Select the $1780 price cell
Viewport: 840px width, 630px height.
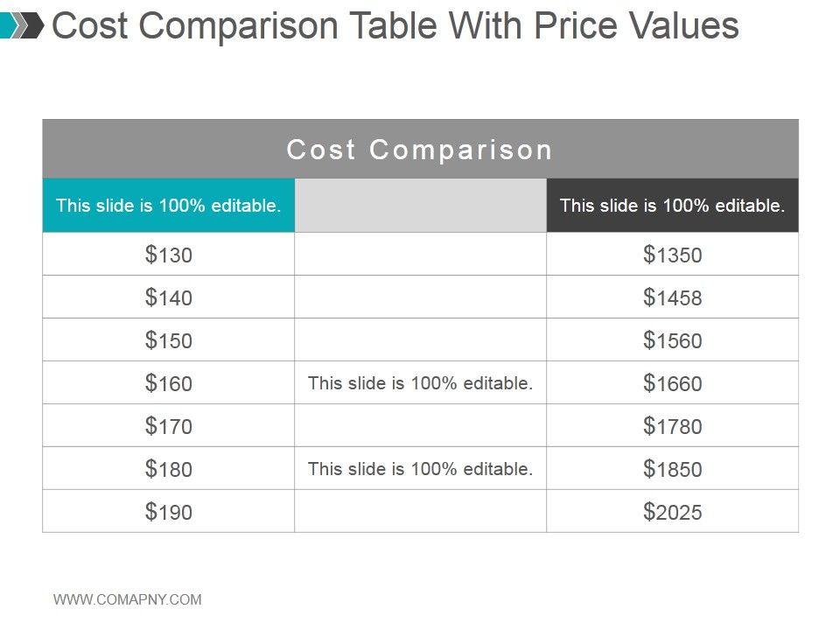[x=672, y=426]
